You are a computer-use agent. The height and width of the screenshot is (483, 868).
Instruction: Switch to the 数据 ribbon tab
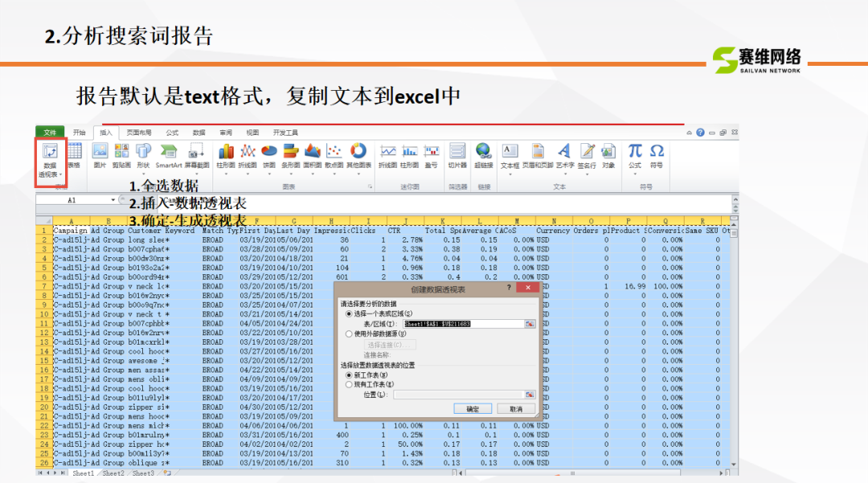pyautogui.click(x=199, y=133)
